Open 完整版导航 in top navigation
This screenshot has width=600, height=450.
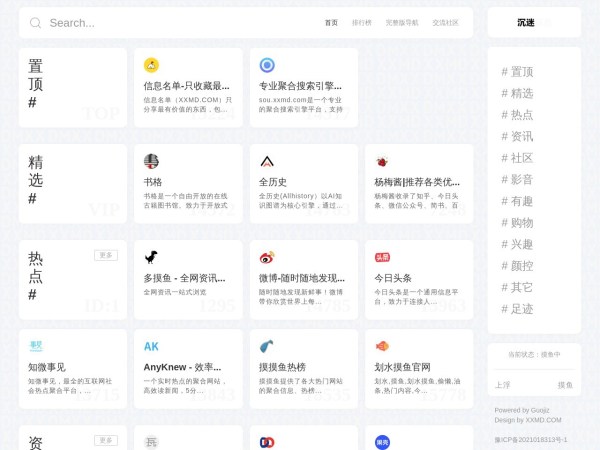400,23
